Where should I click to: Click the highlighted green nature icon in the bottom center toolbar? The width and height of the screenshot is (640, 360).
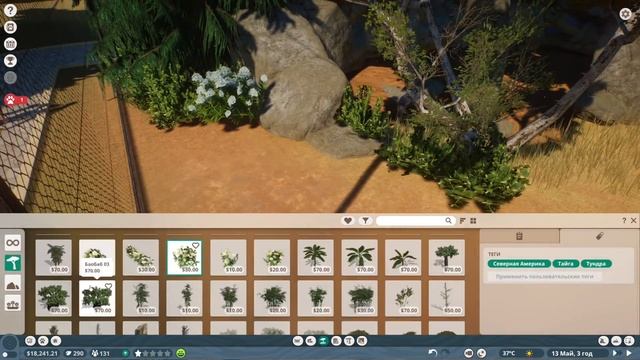(323, 340)
